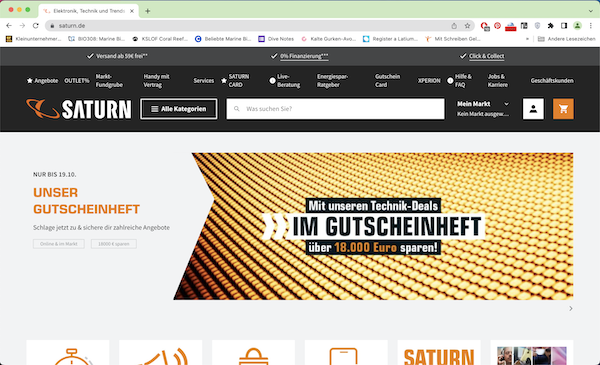The image size is (600, 365).
Task: Advance banner with next arrow
Action: (571, 308)
